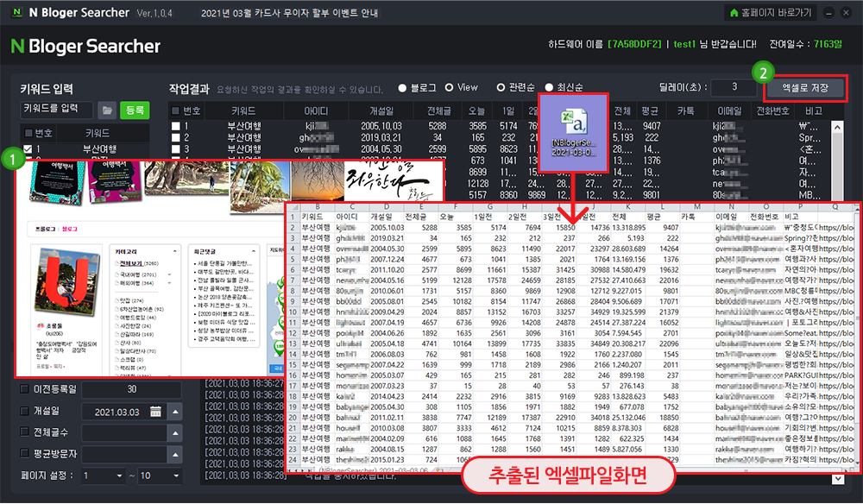Viewport: 863px width, 504px height.
Task: Open the 블로그 tab in blog preview
Action: tap(70, 229)
